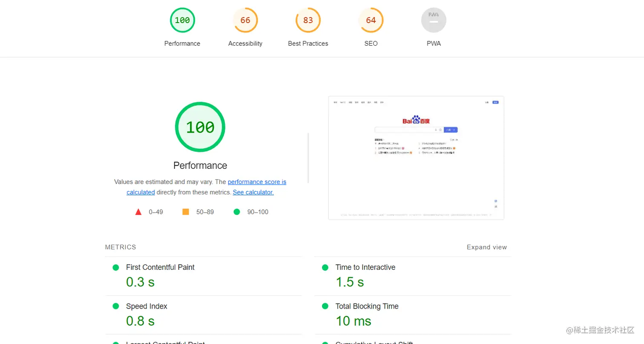
Task: Open the 'calculated' link text
Action: tap(141, 192)
